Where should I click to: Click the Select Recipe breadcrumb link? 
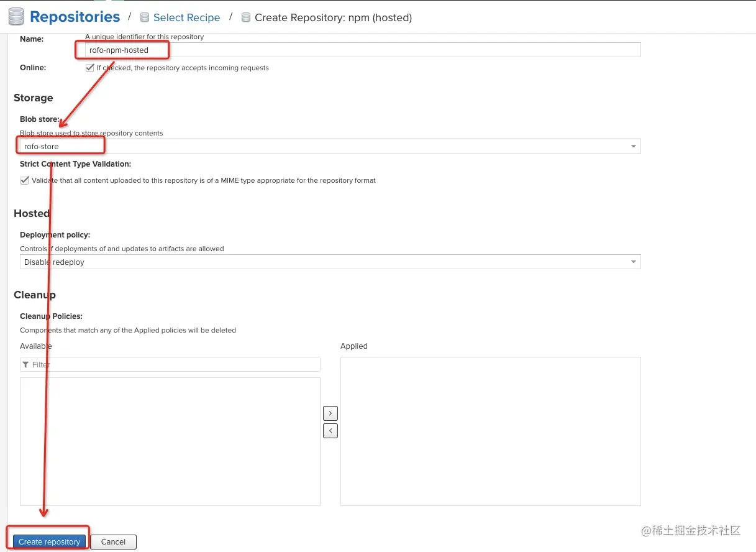pyautogui.click(x=186, y=17)
